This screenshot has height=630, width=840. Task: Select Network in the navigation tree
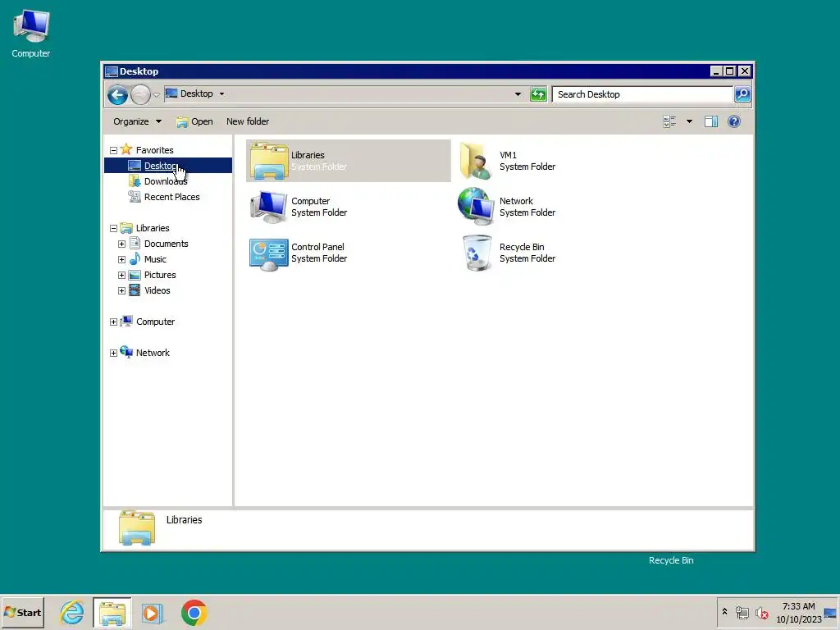153,353
